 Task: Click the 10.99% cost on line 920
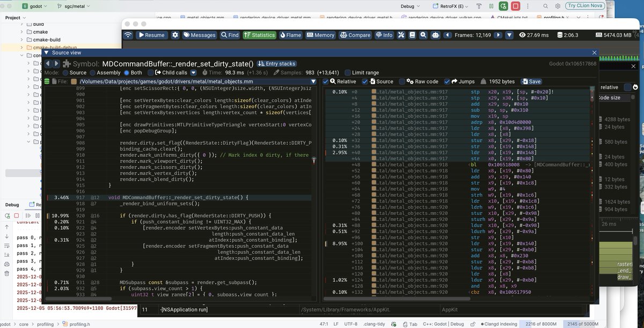[x=60, y=215]
